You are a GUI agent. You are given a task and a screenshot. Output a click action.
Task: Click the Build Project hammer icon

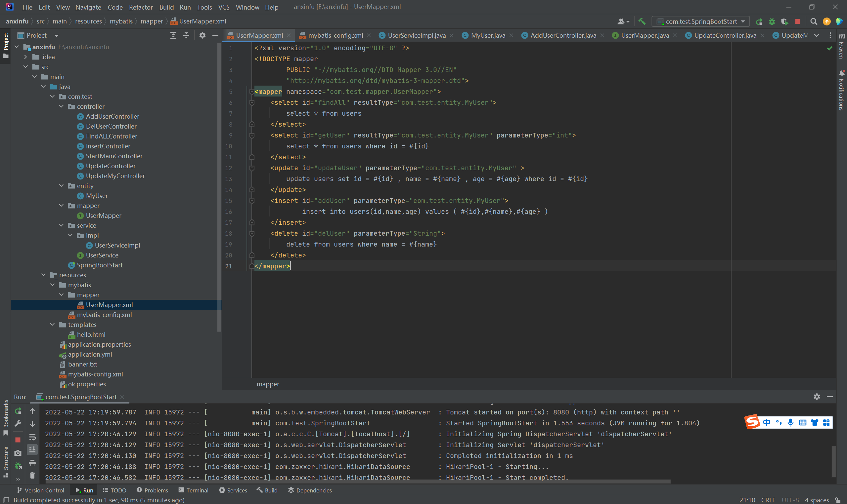click(642, 21)
